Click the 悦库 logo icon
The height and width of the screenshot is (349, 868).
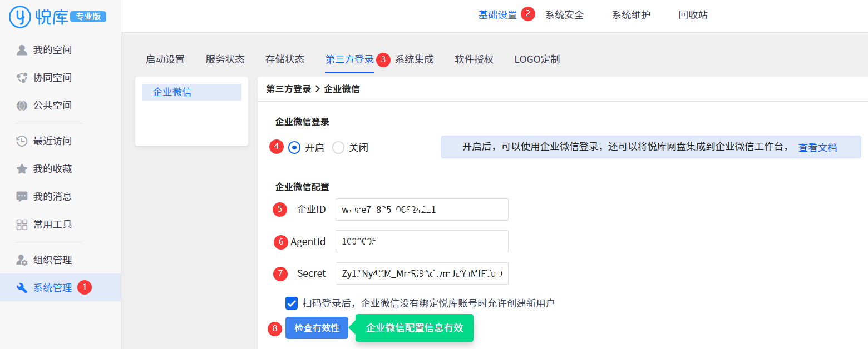(x=21, y=17)
